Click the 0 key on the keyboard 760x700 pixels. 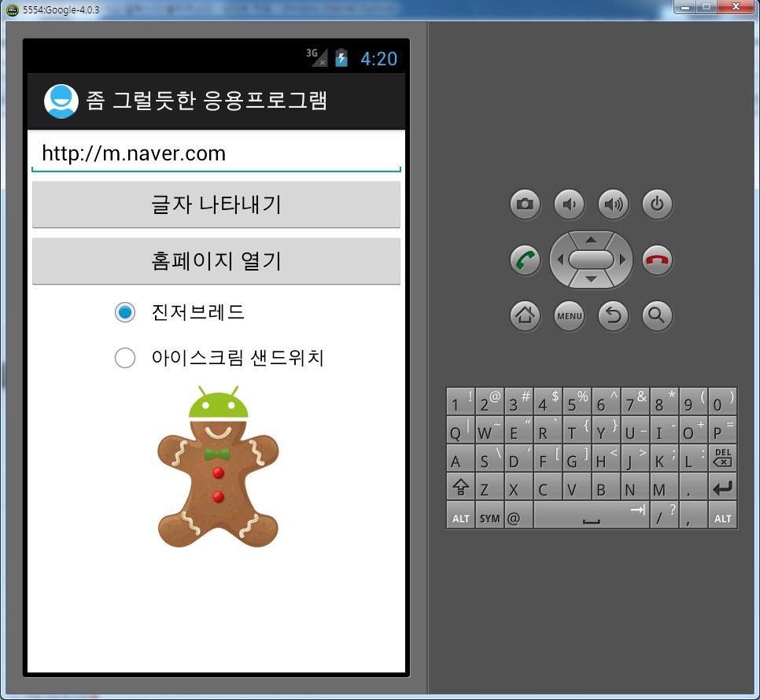[x=723, y=401]
